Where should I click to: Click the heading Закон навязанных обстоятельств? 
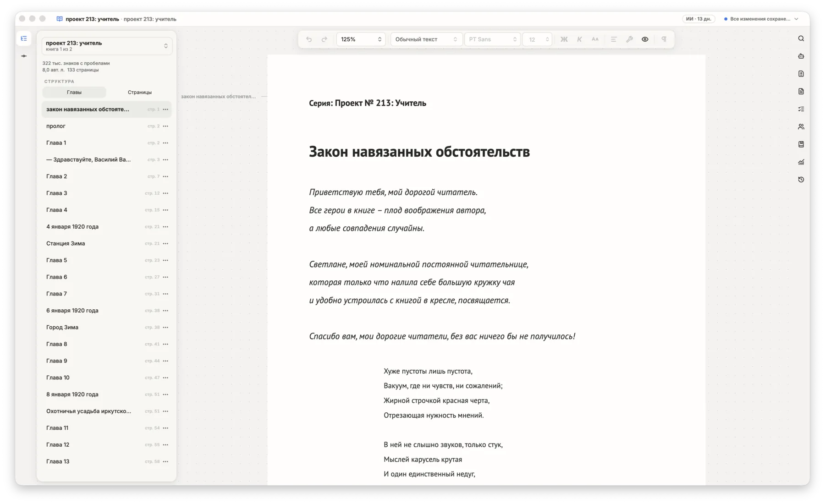tap(419, 152)
